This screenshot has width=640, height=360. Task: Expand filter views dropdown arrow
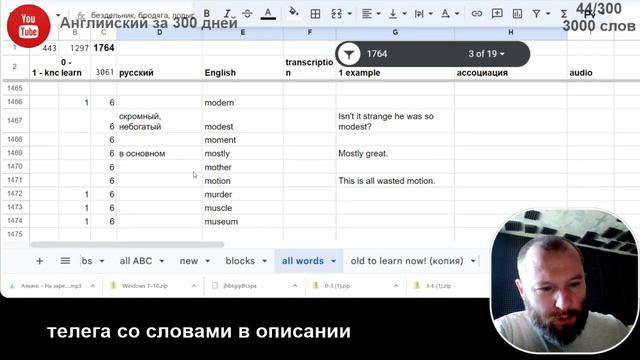tap(548, 14)
